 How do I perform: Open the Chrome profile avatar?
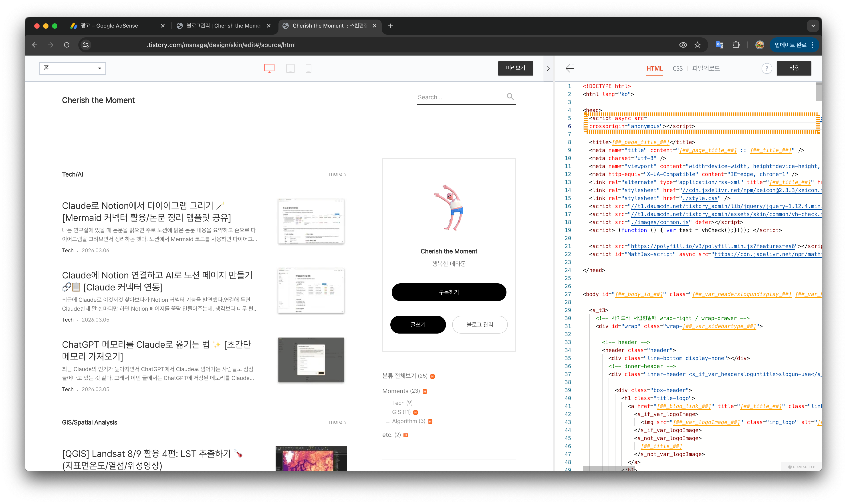click(760, 45)
